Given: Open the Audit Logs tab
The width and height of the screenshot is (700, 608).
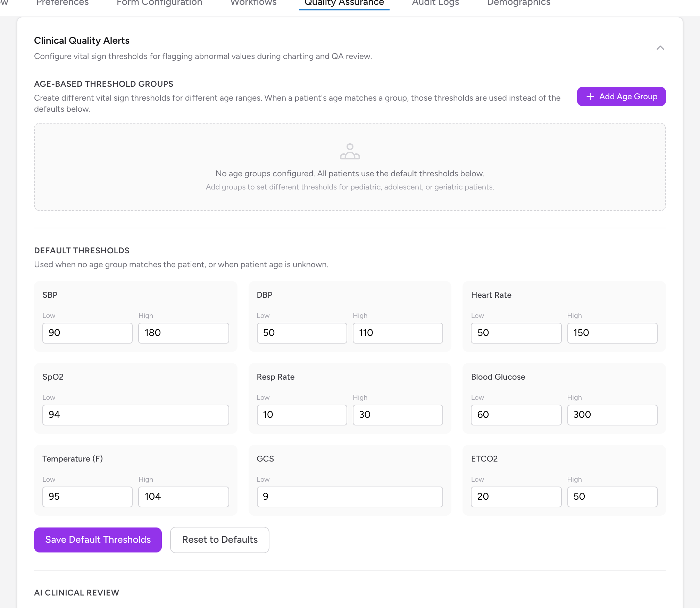Looking at the screenshot, I should pyautogui.click(x=435, y=3).
